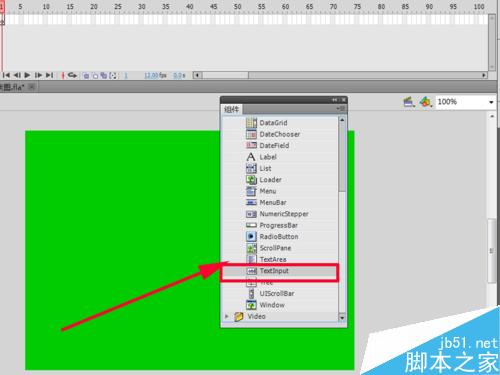Click the timeline horizontal scrollbar thumb
This screenshot has width=500, height=375.
point(225,75)
